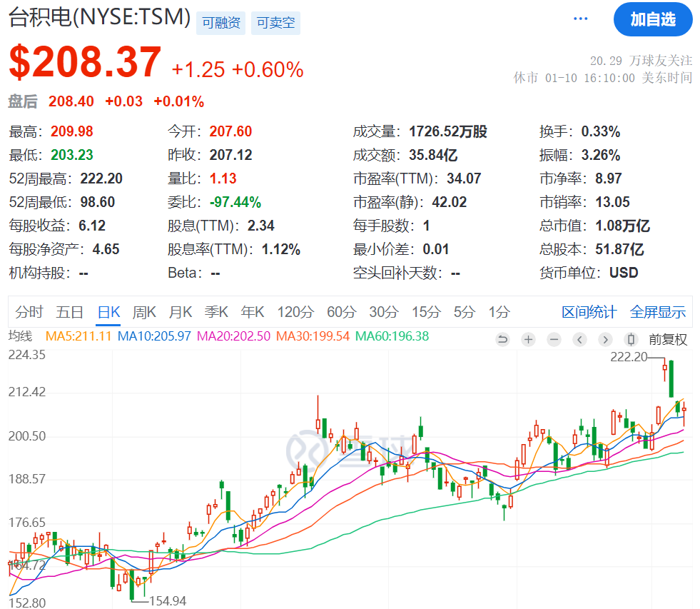The image size is (700, 609).
Task: Select the 年K yearly tab
Action: point(253,312)
